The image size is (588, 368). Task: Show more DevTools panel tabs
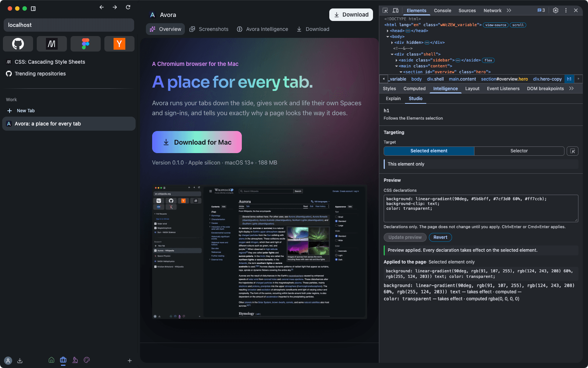tap(509, 10)
